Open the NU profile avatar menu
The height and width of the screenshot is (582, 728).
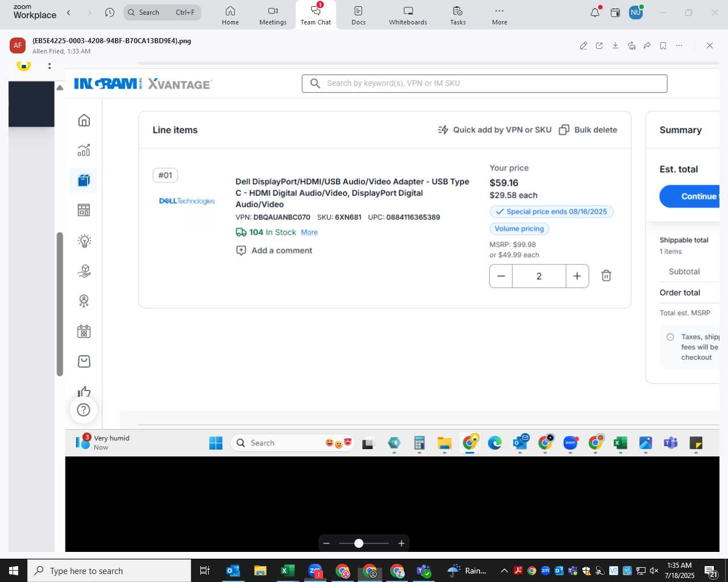point(636,13)
